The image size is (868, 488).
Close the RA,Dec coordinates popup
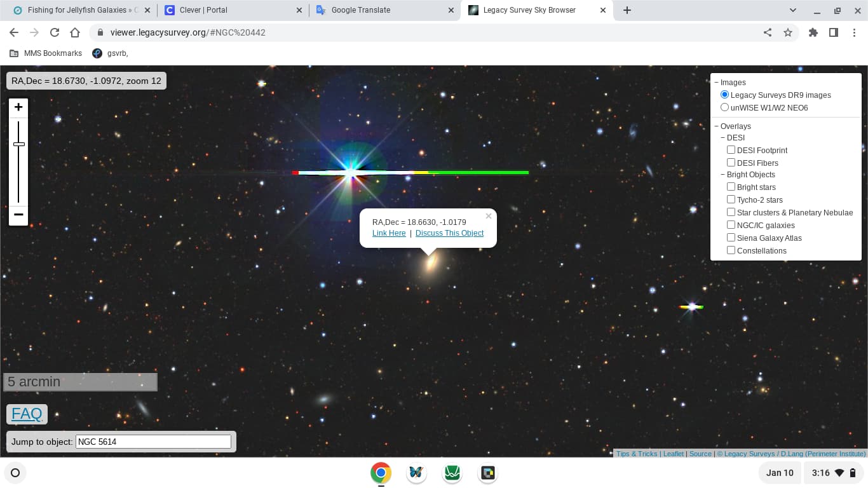click(488, 216)
